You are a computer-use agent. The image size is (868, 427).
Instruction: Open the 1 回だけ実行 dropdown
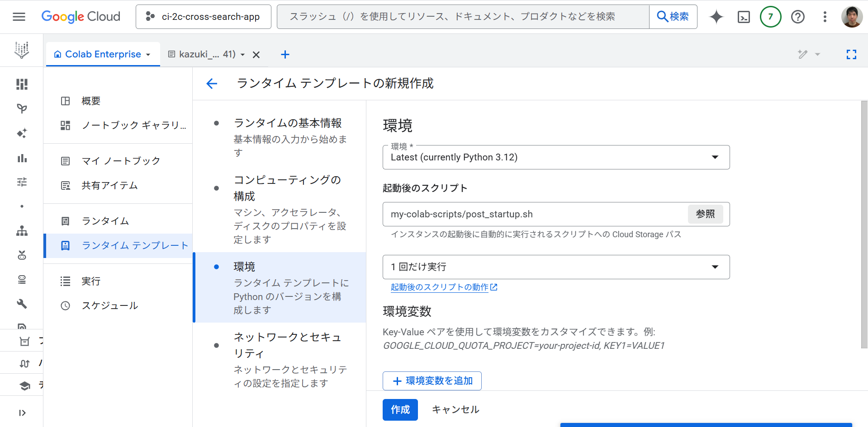pos(556,267)
